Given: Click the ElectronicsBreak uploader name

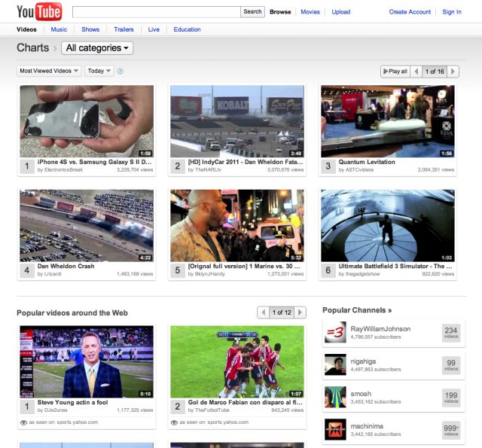Looking at the screenshot, I should (63, 170).
